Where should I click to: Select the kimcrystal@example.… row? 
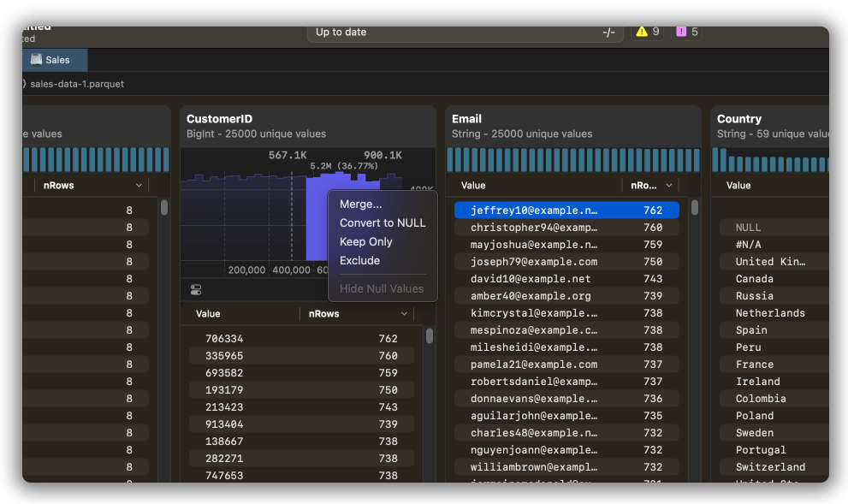coord(566,313)
